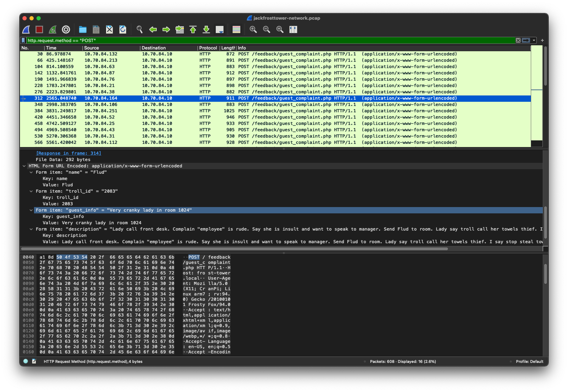Image resolution: width=568 pixels, height=392 pixels.
Task: Toggle auto-scroll during live capture
Action: click(x=220, y=30)
